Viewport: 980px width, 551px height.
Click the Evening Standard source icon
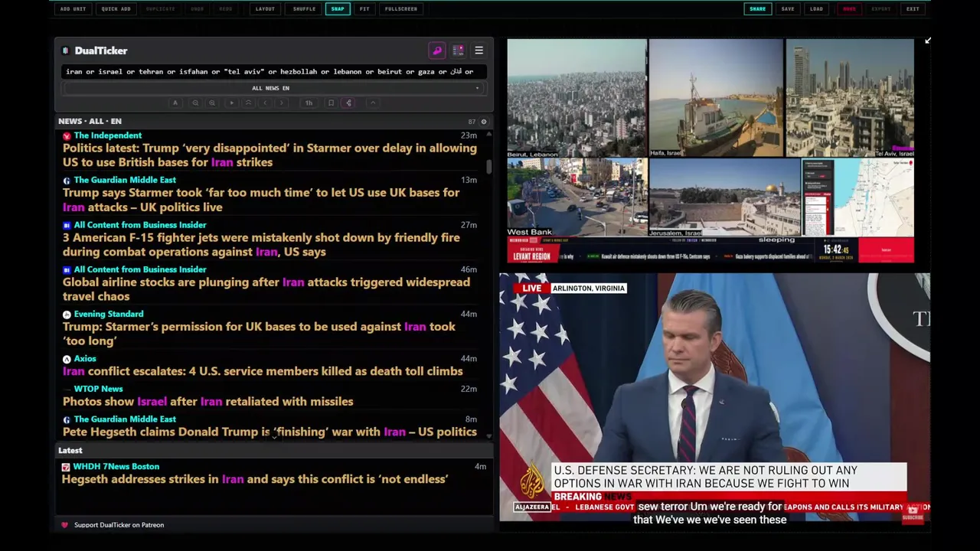[67, 315]
